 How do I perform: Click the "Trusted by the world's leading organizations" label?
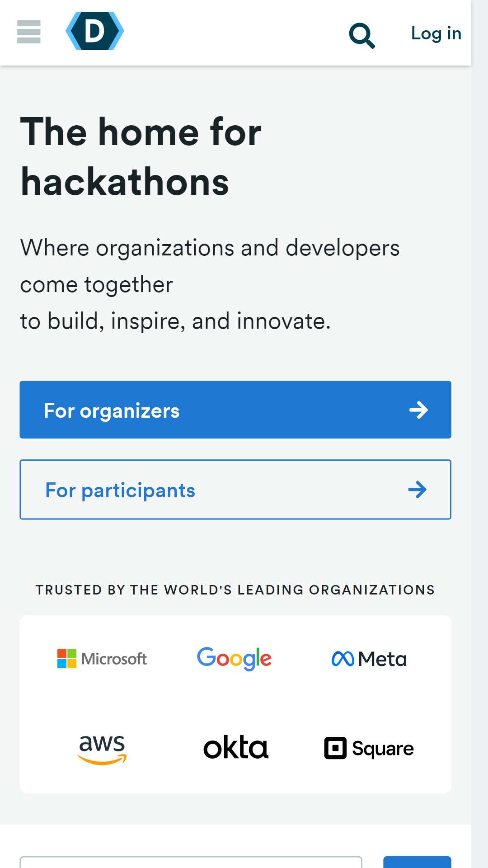point(235,590)
